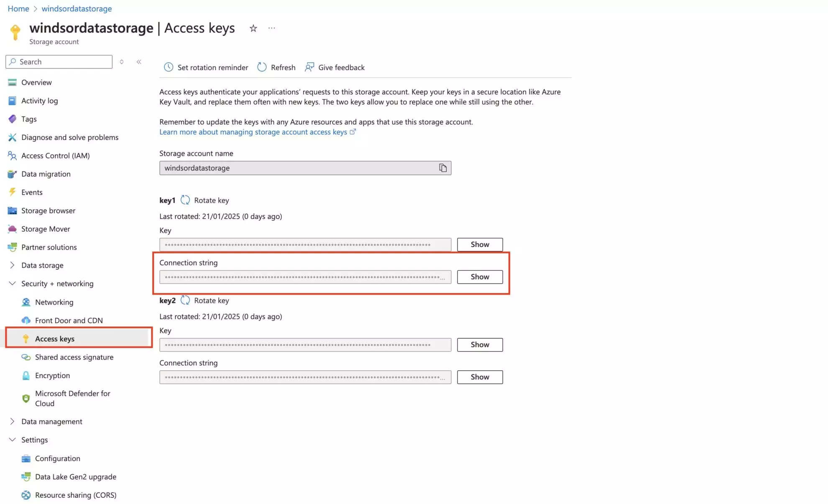Copy the storage account name

(x=443, y=168)
